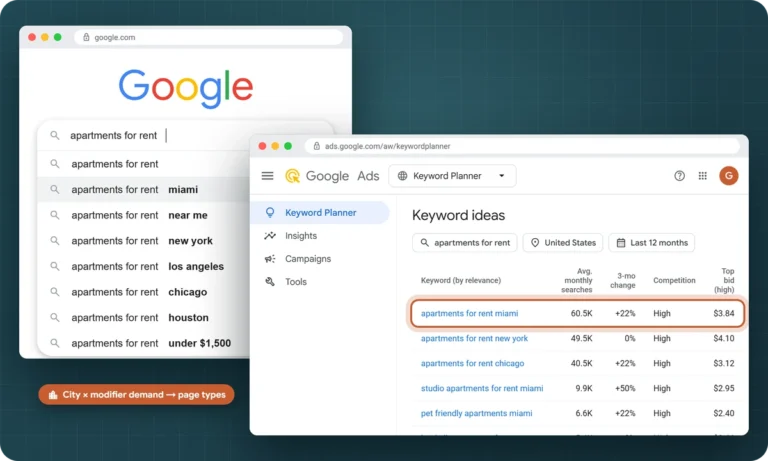Click the $4.10 top bid value
This screenshot has width=768, height=461.
[x=724, y=339]
